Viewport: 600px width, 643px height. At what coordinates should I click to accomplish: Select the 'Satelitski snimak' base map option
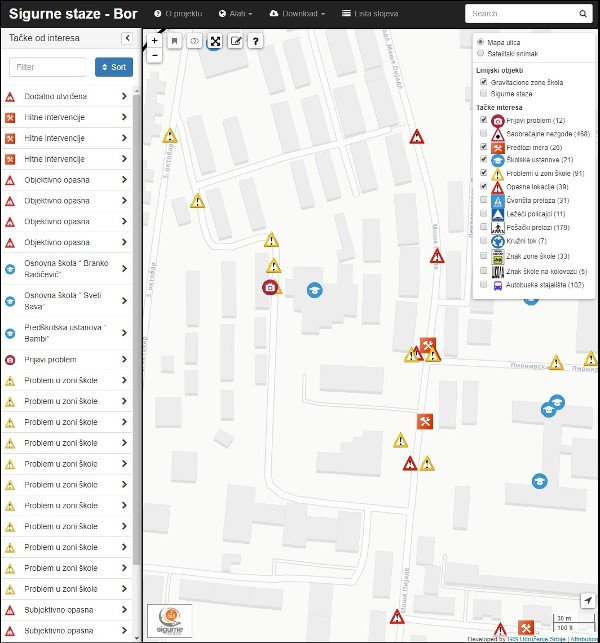pyautogui.click(x=481, y=53)
